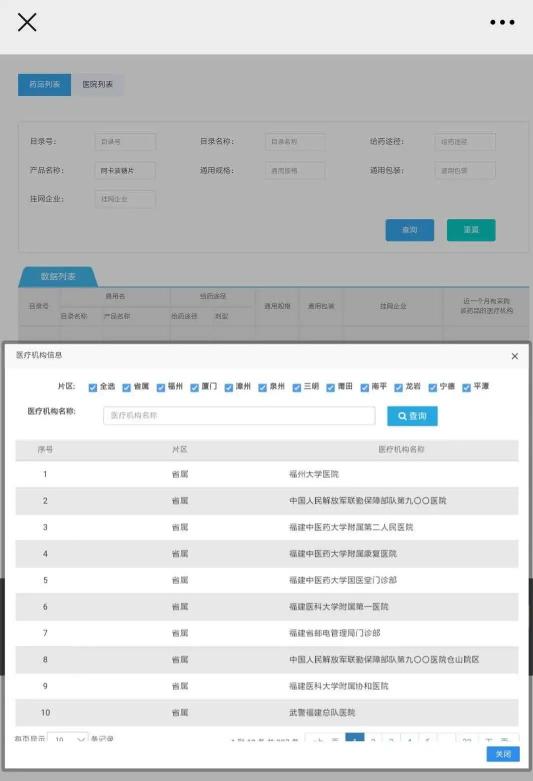Select the 福州大学医院 table row
This screenshot has height=781, width=533.
click(x=267, y=474)
